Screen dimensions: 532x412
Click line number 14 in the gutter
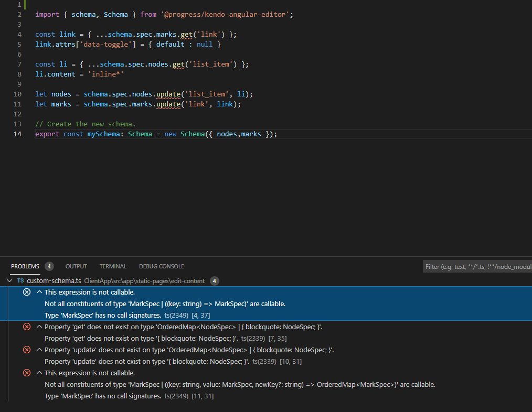click(18, 134)
